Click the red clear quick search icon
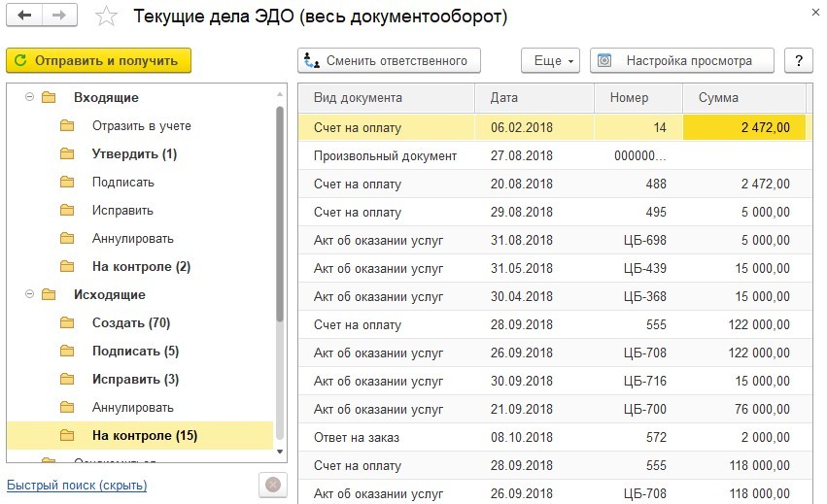Viewport: 827px width, 504px height. click(x=273, y=484)
